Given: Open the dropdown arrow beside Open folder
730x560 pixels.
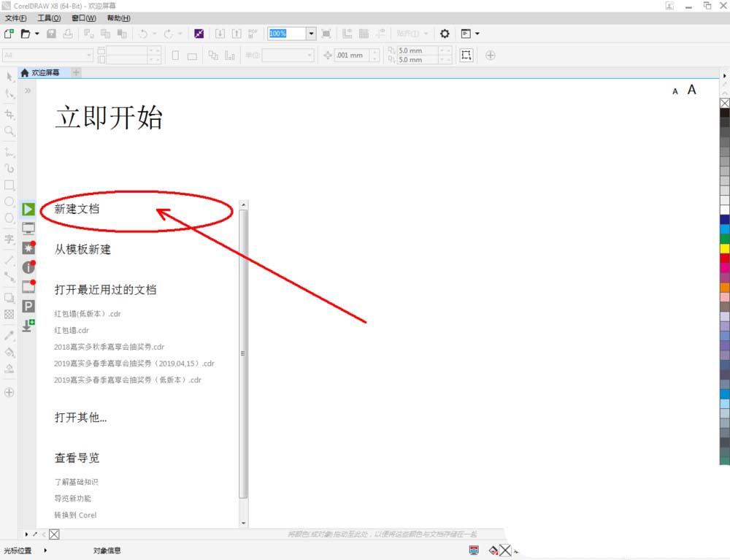Looking at the screenshot, I should 37,34.
